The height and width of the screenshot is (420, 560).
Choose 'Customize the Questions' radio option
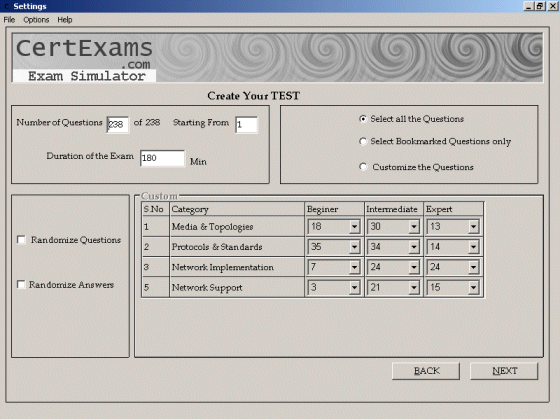(363, 167)
